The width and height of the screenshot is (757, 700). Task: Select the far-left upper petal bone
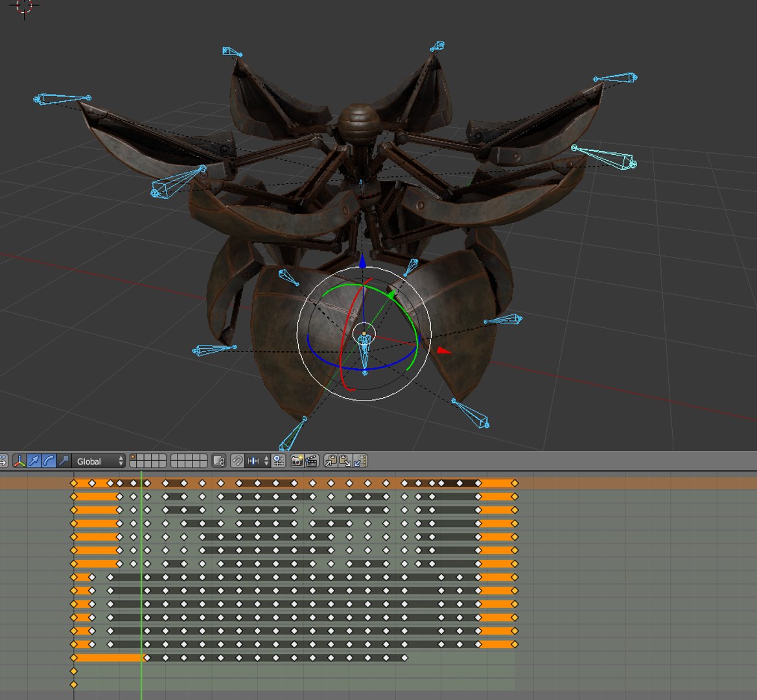[x=62, y=99]
